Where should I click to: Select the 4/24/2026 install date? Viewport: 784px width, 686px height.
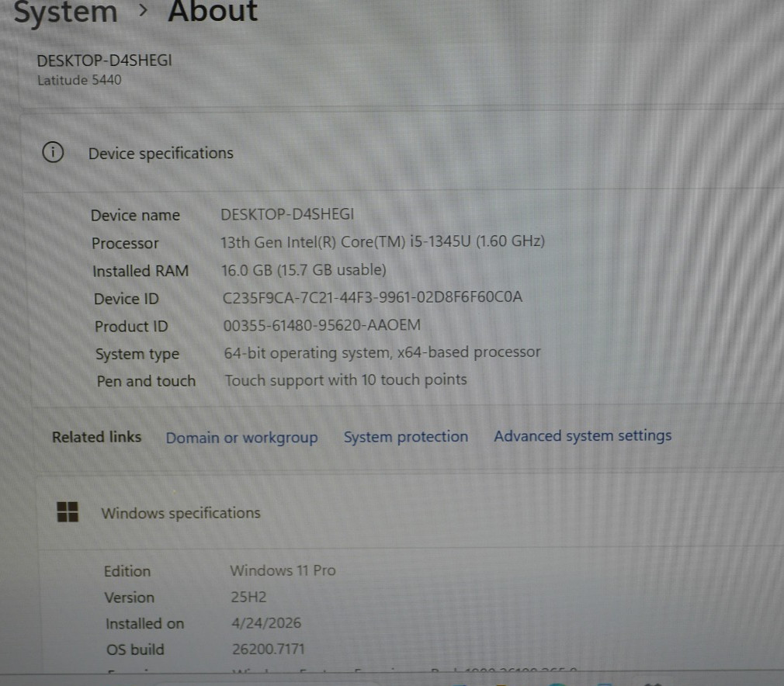(x=266, y=623)
